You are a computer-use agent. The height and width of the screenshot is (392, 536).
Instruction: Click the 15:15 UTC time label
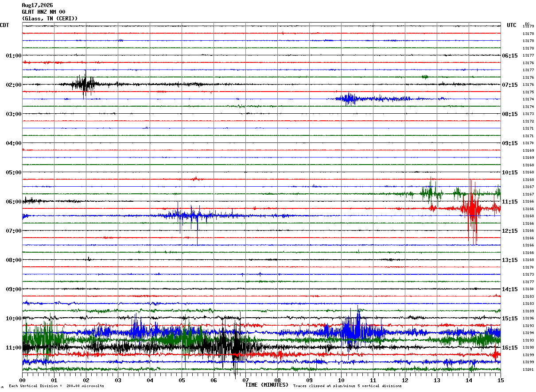tap(509, 319)
